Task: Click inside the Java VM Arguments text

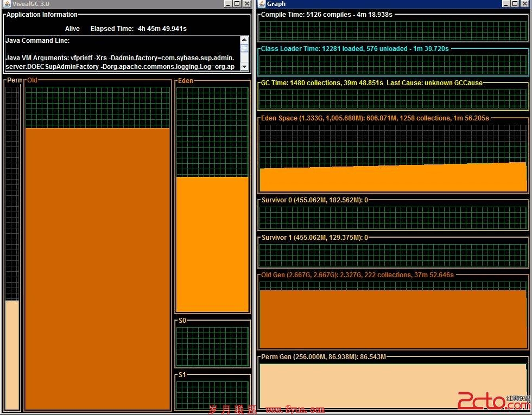Action: pyautogui.click(x=120, y=62)
